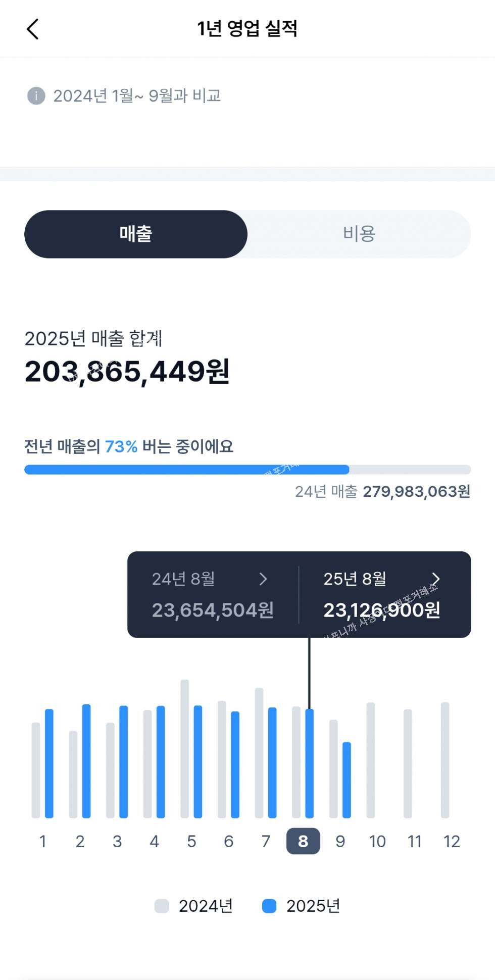Screen dimensions: 495x980
Task: Click the blue revenue progress bar
Action: [x=186, y=470]
